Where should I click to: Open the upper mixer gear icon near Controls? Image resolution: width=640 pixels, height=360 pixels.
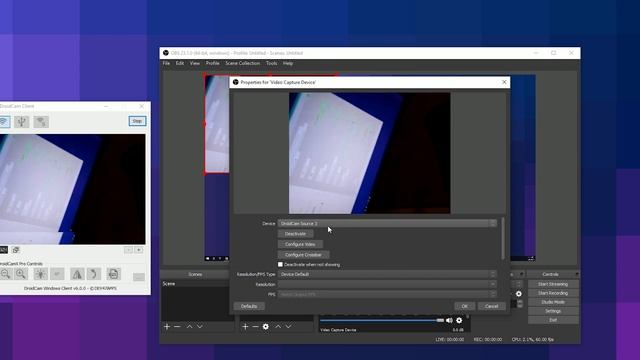pyautogui.click(x=518, y=293)
